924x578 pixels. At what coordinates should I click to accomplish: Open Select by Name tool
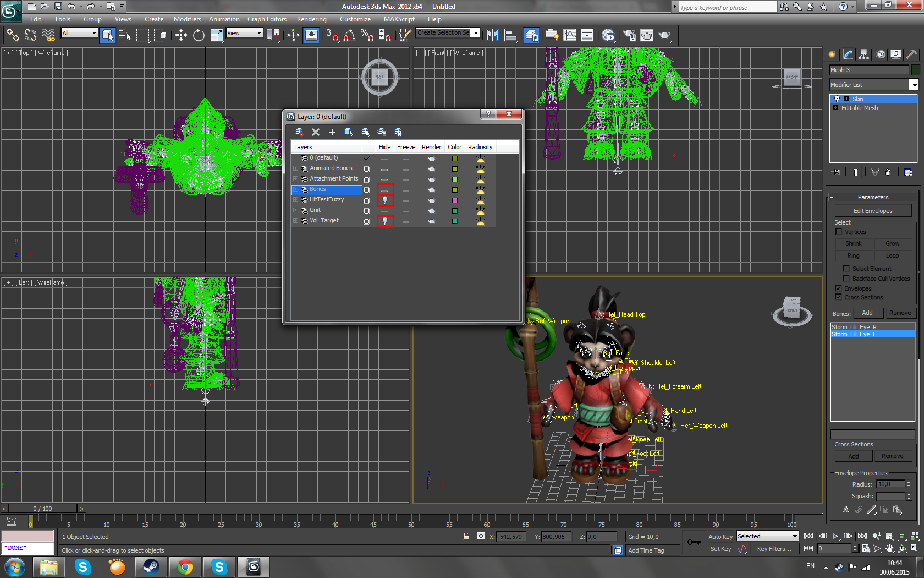pos(125,35)
